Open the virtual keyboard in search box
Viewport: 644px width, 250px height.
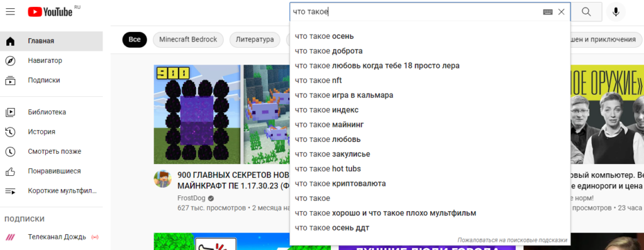[548, 13]
